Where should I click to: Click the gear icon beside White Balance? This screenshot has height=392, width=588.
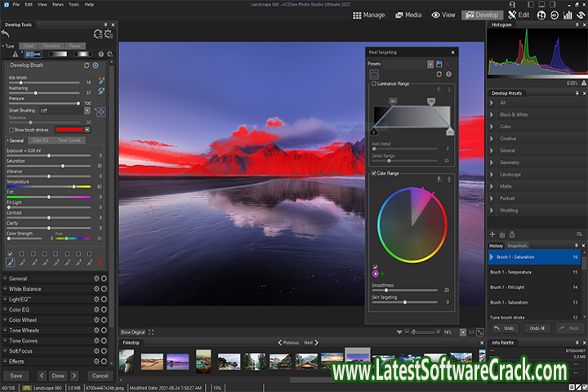tap(96, 290)
